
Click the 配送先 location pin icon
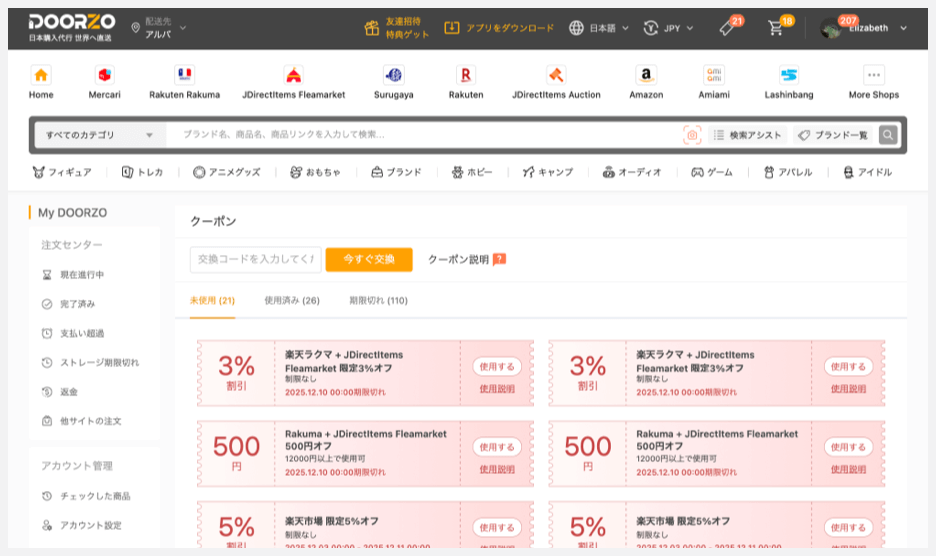(136, 27)
